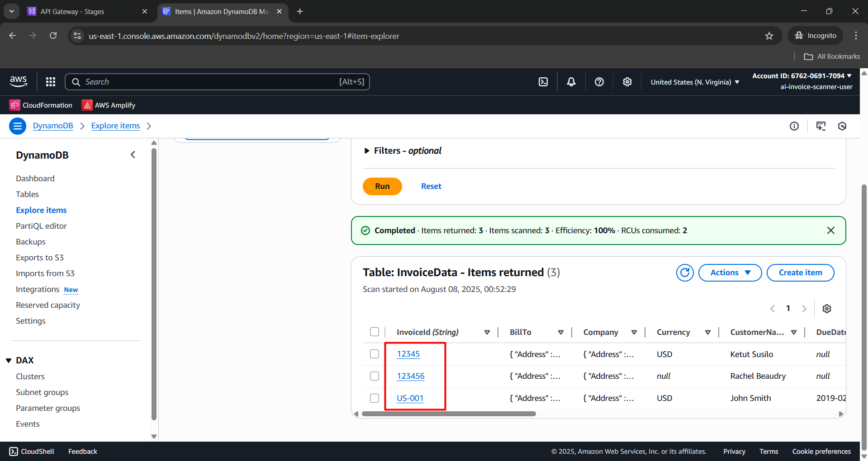
Task: Click the Run button to scan
Action: point(382,186)
